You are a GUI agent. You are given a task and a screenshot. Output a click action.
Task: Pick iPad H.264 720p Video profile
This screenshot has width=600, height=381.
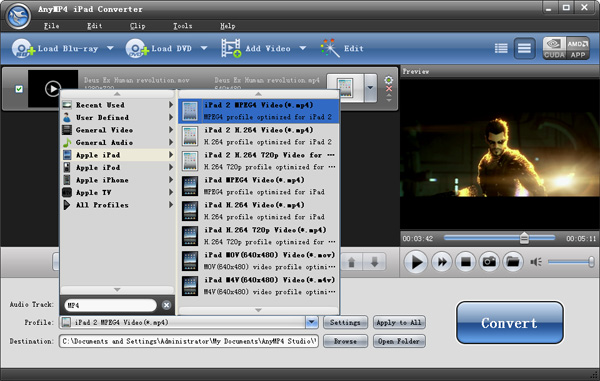point(259,236)
